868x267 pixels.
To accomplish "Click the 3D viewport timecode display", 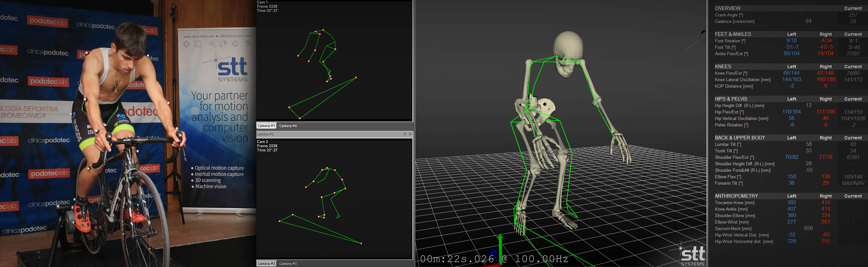I will point(494,259).
